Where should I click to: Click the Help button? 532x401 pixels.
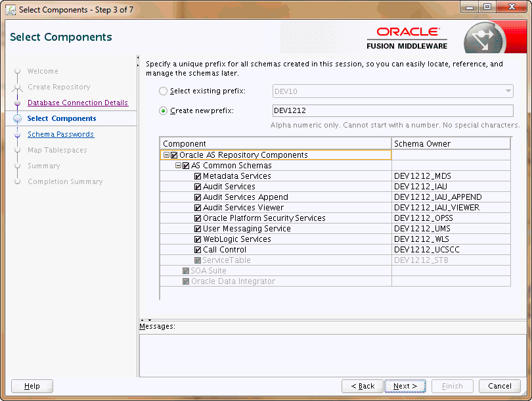coord(32,386)
